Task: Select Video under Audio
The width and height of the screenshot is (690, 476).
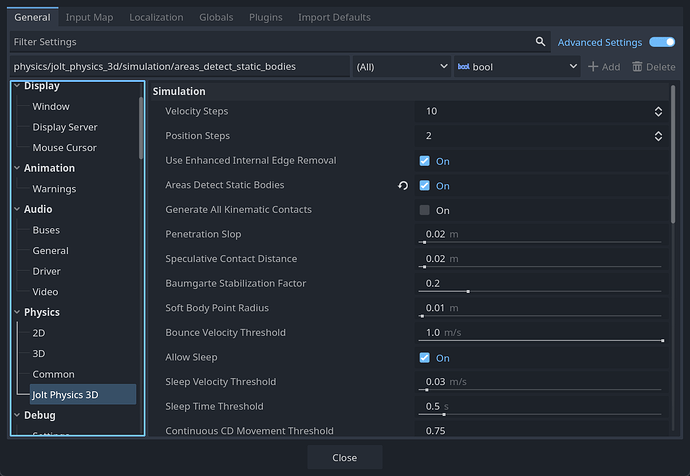Action: pyautogui.click(x=45, y=292)
